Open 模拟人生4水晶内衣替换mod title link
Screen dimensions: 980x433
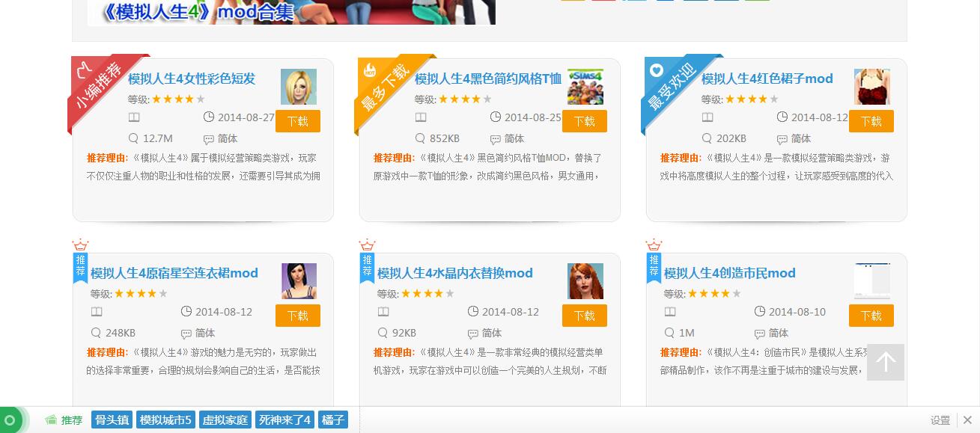455,273
